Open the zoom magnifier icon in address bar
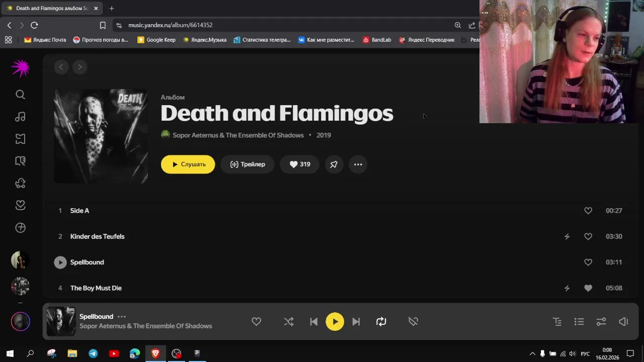 coord(458,25)
